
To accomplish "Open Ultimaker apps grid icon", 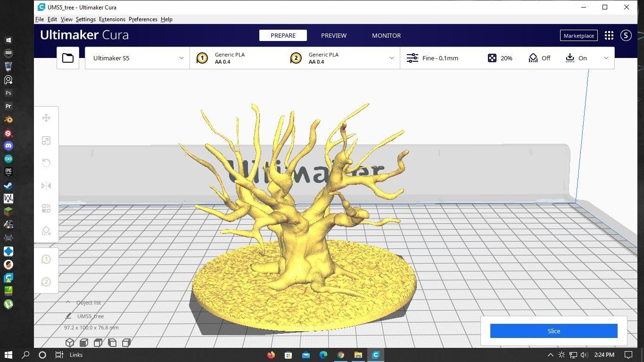I will click(x=609, y=35).
